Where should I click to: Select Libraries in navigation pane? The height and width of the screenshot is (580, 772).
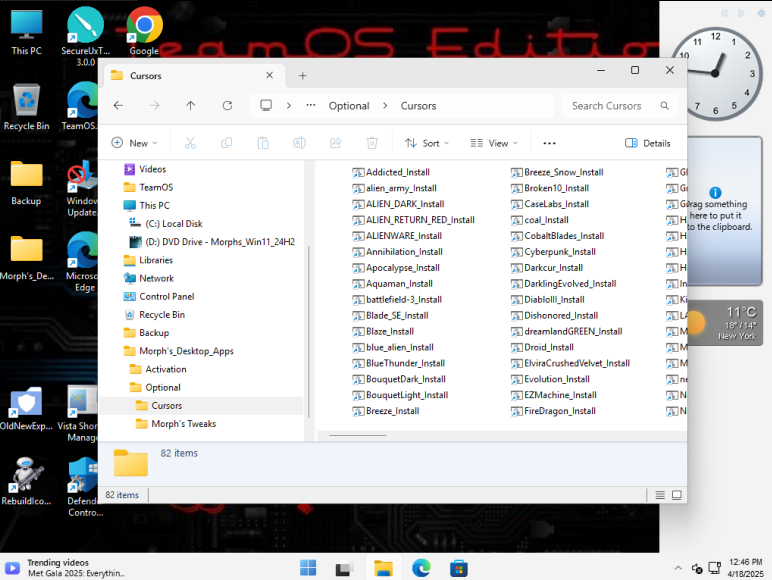pyautogui.click(x=156, y=260)
